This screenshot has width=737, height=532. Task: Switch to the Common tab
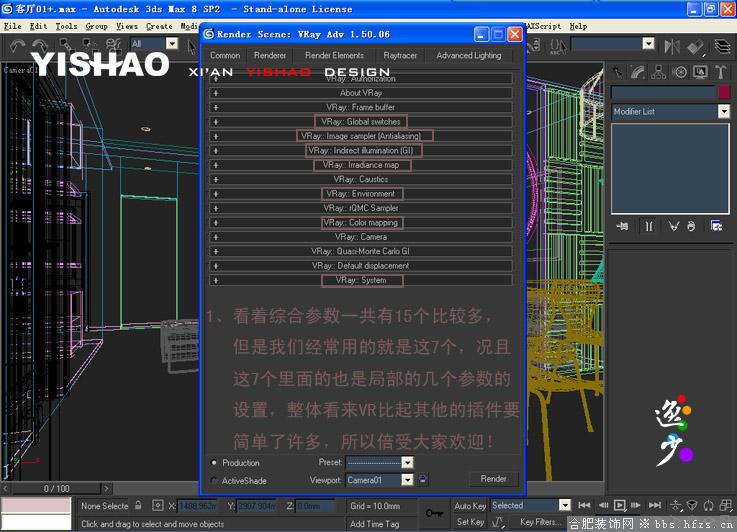[225, 55]
